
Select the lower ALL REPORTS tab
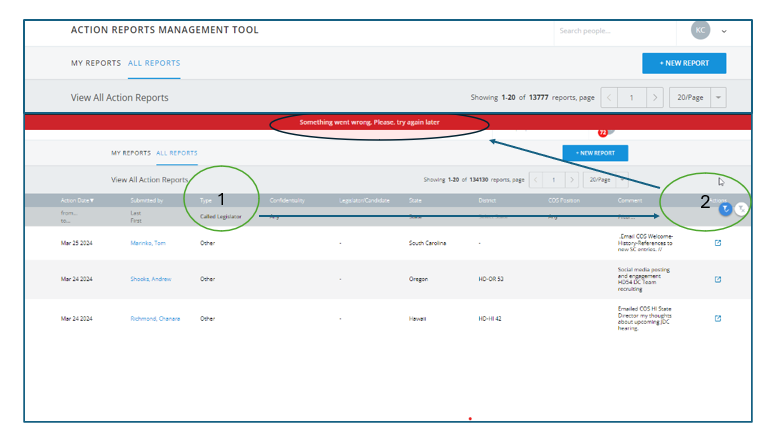[177, 153]
